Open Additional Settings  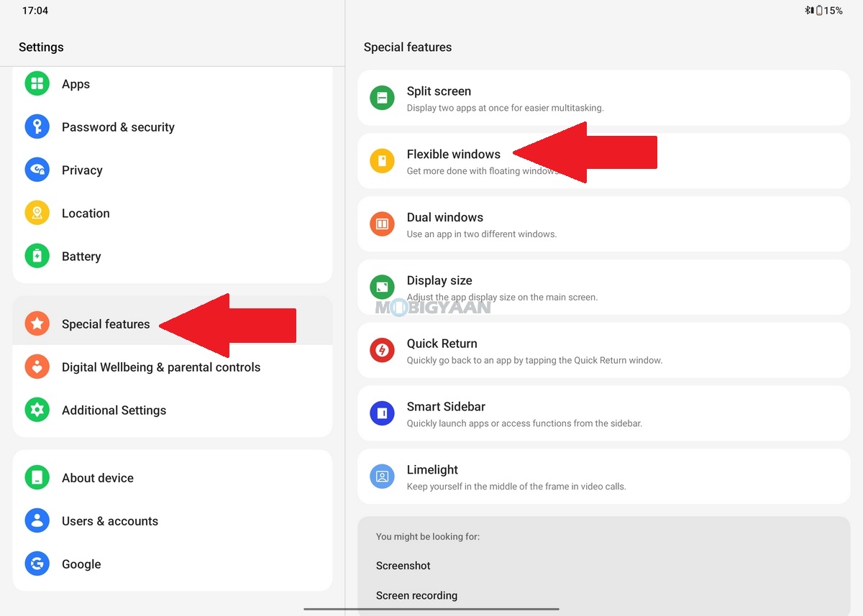(173, 410)
